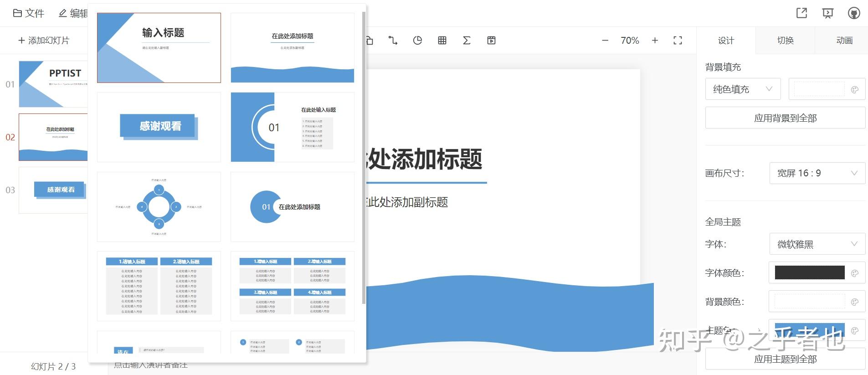Click the 70% zoom level value

(630, 41)
